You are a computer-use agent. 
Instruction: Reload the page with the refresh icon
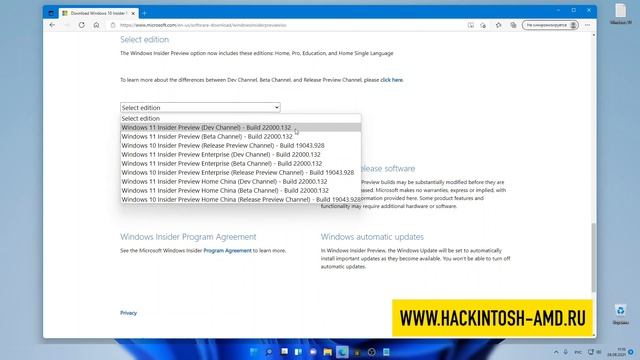tap(82, 25)
